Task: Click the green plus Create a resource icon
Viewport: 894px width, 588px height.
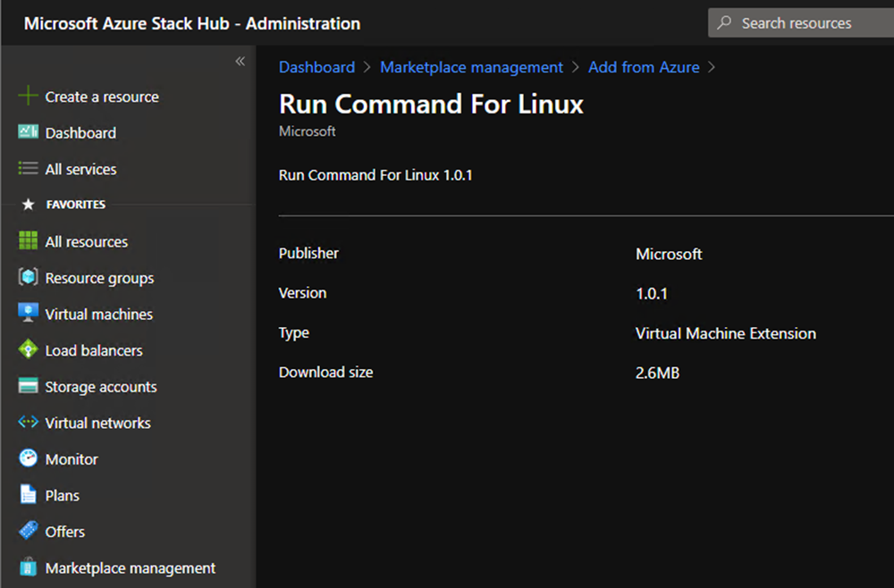Action: (28, 96)
